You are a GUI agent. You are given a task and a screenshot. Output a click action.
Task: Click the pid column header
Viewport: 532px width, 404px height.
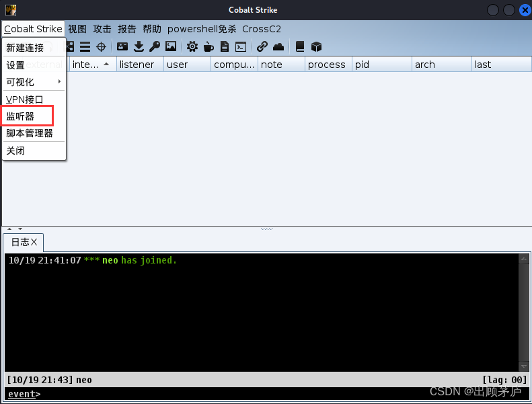382,64
